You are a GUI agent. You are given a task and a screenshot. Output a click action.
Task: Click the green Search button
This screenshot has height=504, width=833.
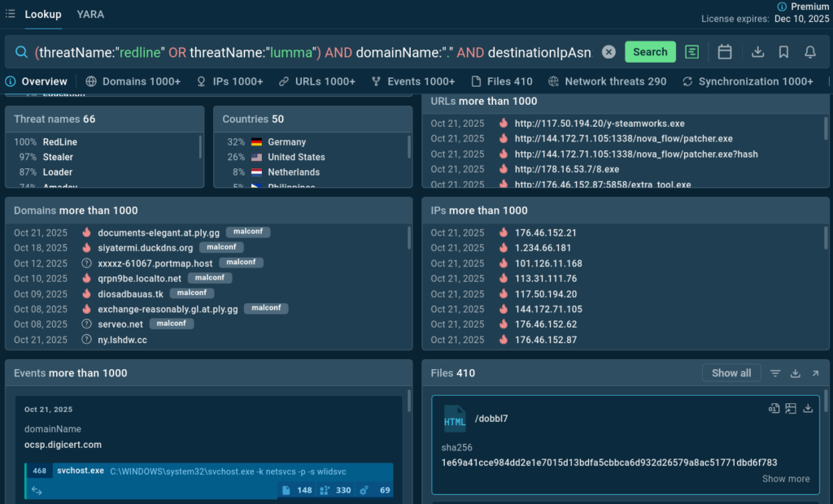coord(650,52)
